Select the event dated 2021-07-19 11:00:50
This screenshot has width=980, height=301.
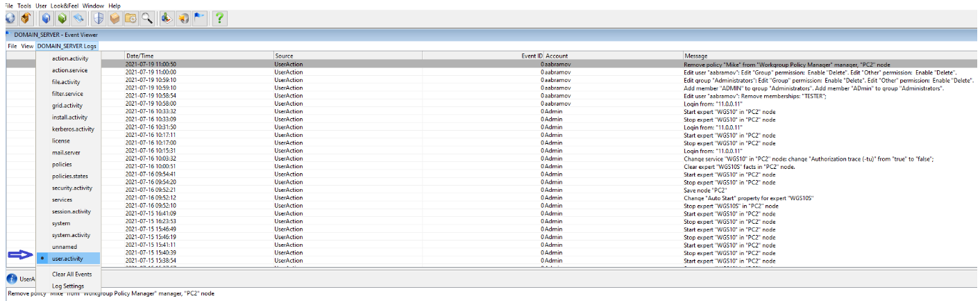tap(491, 64)
